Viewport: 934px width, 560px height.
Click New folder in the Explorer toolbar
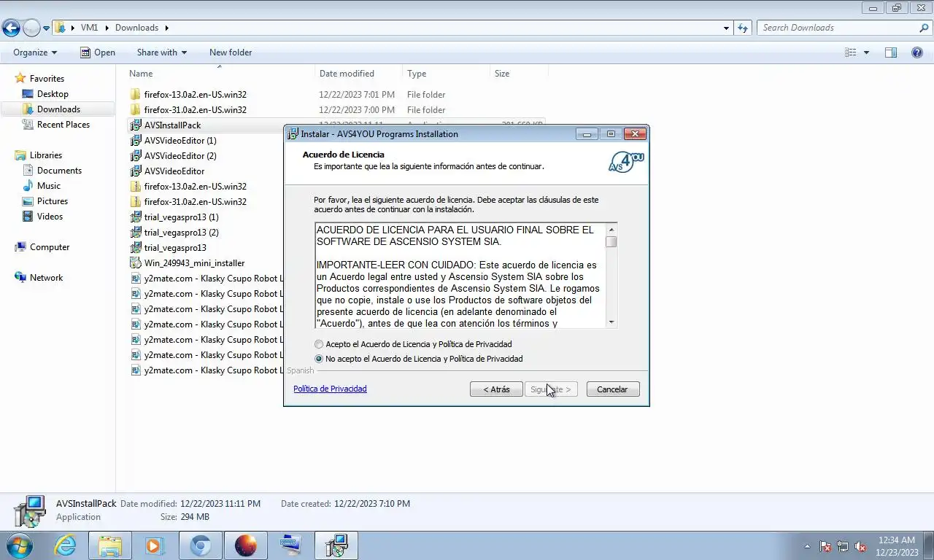pyautogui.click(x=231, y=52)
